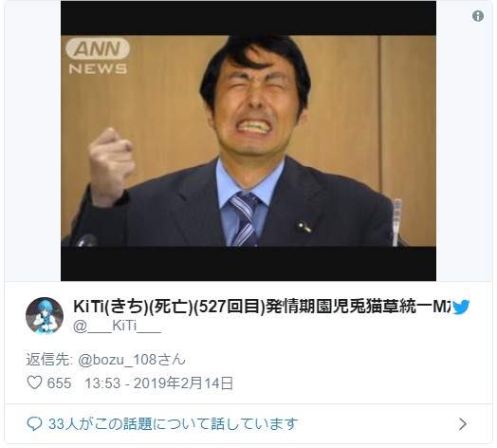Open the KiTi(きち) display name profile link
Viewport: 497px width, 448px height.
click(261, 307)
